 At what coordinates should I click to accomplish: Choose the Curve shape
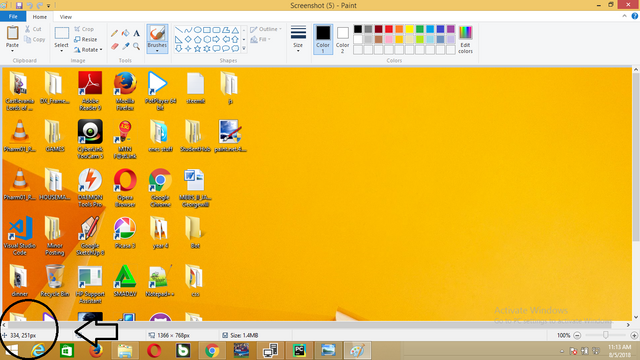coord(188,30)
